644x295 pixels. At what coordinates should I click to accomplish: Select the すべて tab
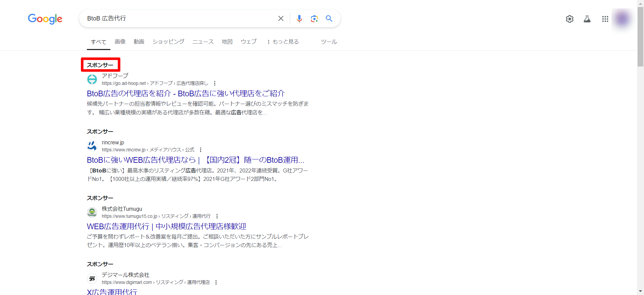(99, 42)
